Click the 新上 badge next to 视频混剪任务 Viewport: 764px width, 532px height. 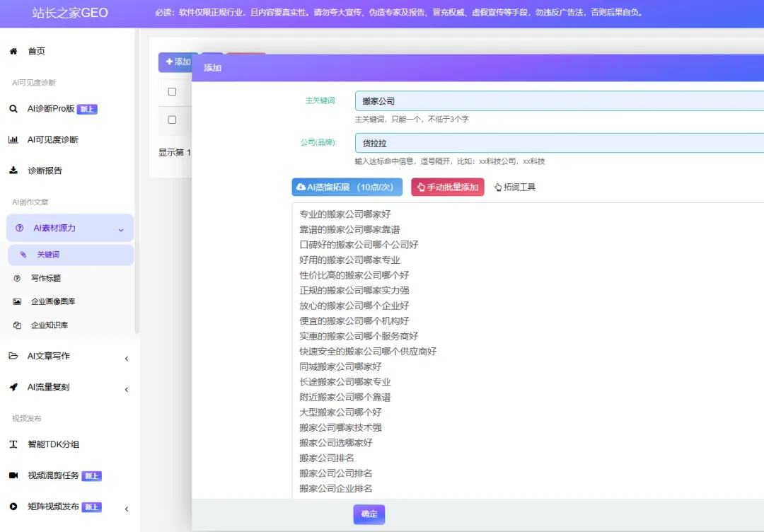[91, 476]
